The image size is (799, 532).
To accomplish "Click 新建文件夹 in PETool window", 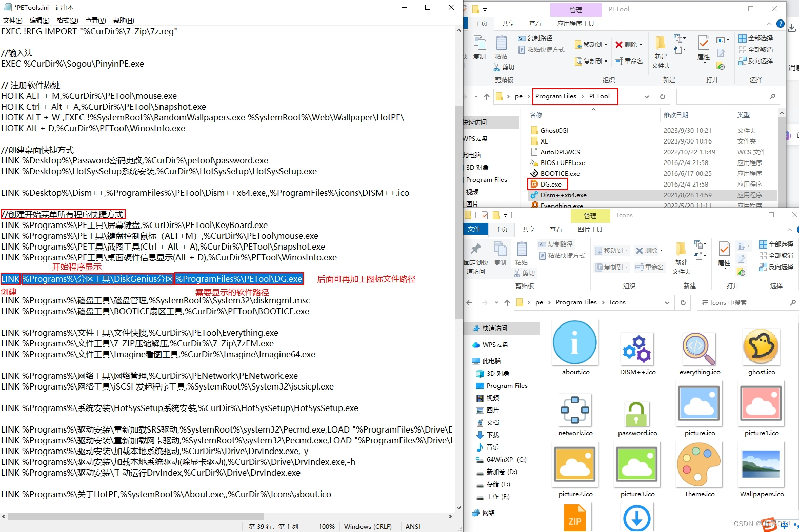I will (661, 52).
